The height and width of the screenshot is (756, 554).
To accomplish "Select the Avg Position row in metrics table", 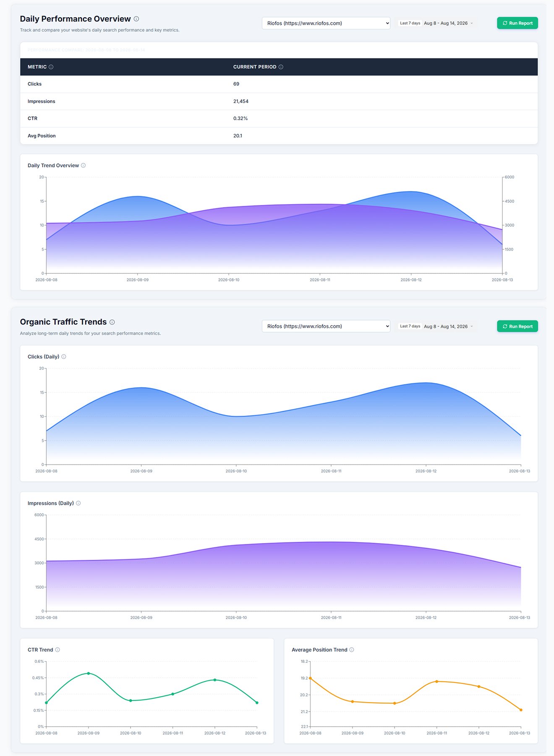I will click(x=279, y=136).
